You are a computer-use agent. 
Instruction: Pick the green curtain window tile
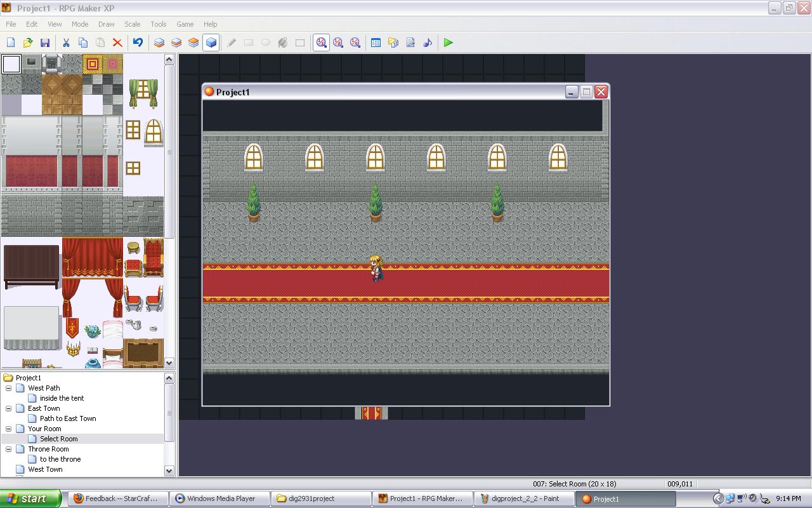click(143, 94)
